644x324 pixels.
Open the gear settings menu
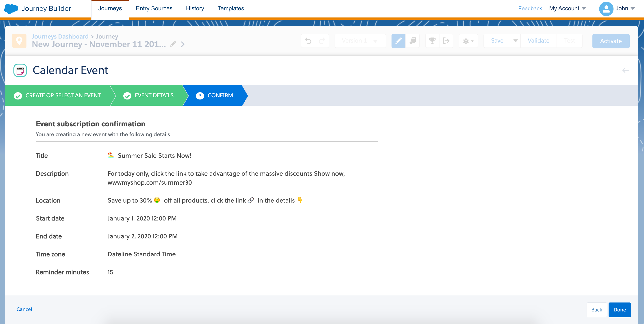tap(468, 41)
